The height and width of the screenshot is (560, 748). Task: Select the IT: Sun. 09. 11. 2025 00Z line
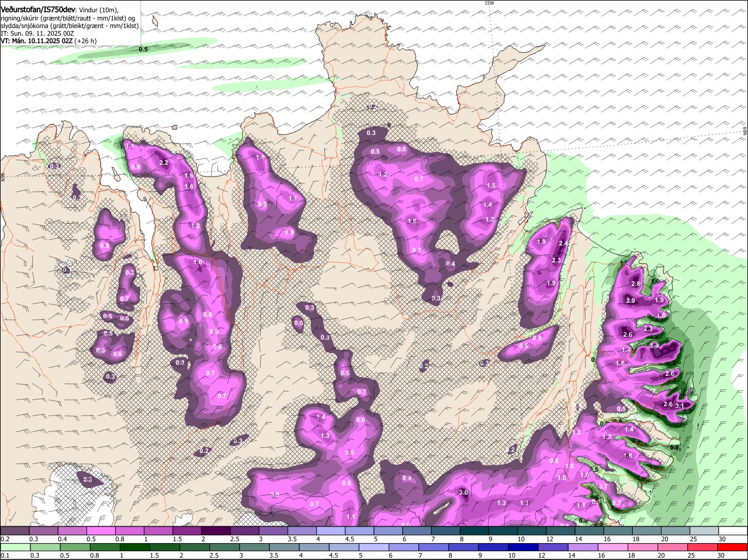pos(37,33)
